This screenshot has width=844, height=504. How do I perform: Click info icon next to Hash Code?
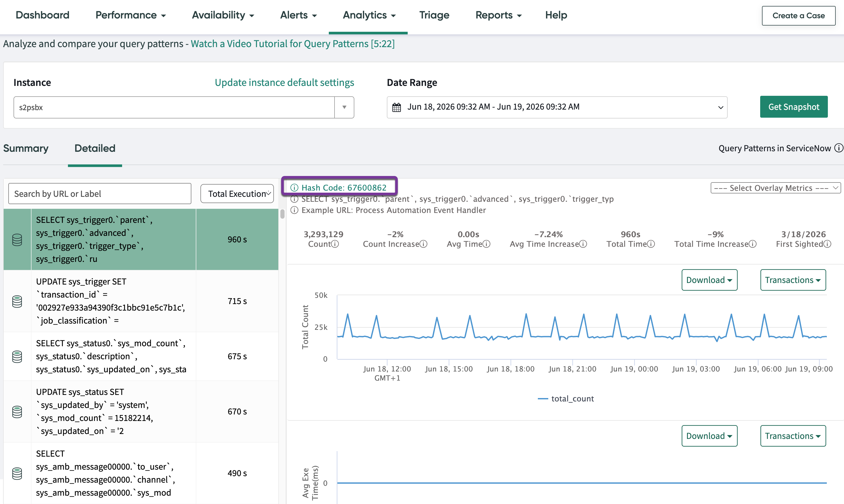point(294,187)
